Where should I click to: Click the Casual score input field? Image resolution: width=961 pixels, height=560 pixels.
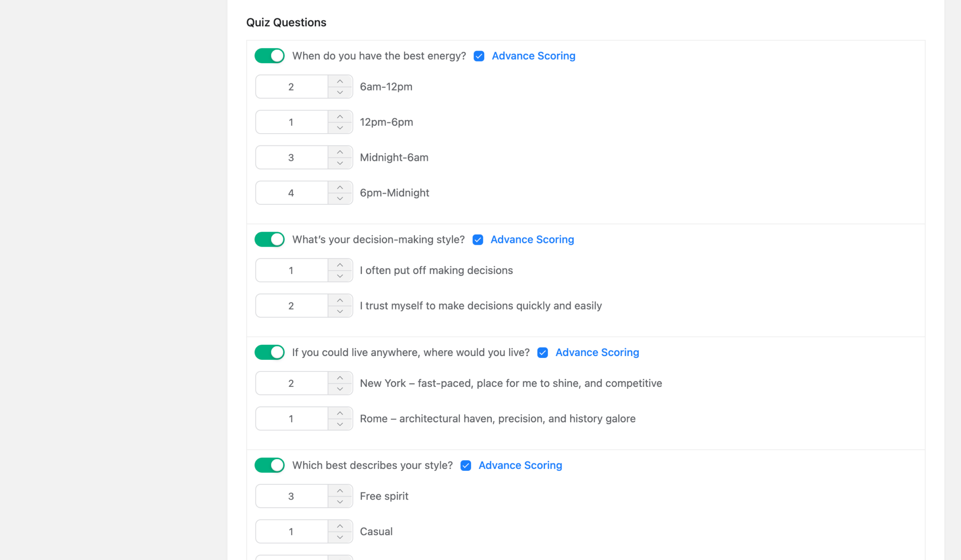tap(291, 531)
